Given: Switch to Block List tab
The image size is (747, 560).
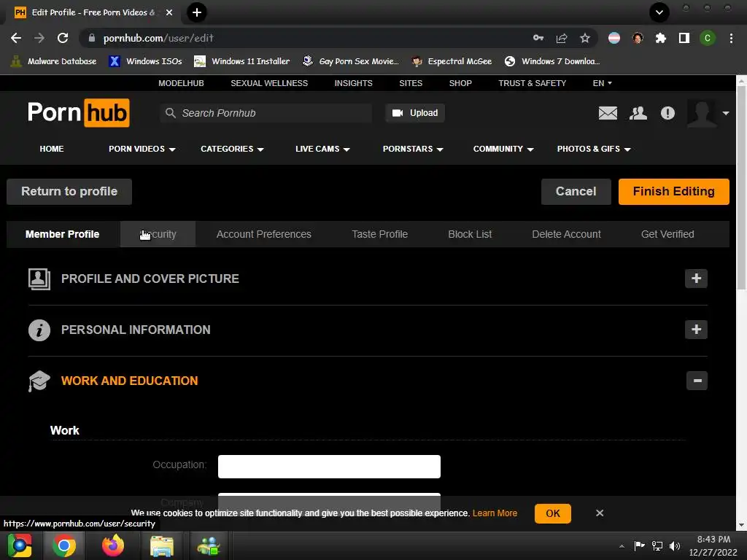Looking at the screenshot, I should (x=470, y=234).
